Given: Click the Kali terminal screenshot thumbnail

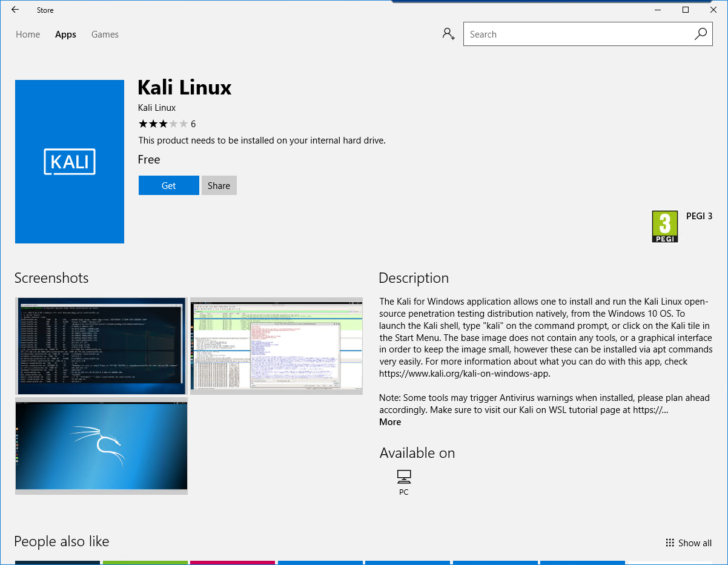Looking at the screenshot, I should click(x=101, y=346).
